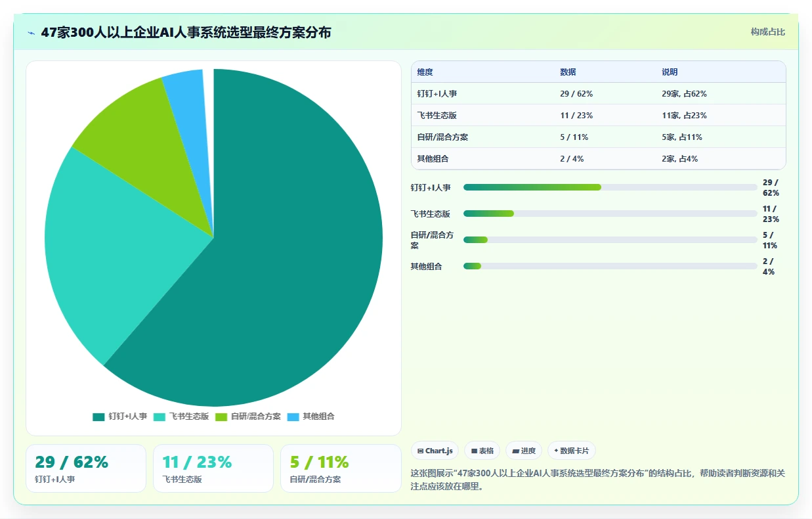Click the 29 / 62% stat card

(86, 468)
